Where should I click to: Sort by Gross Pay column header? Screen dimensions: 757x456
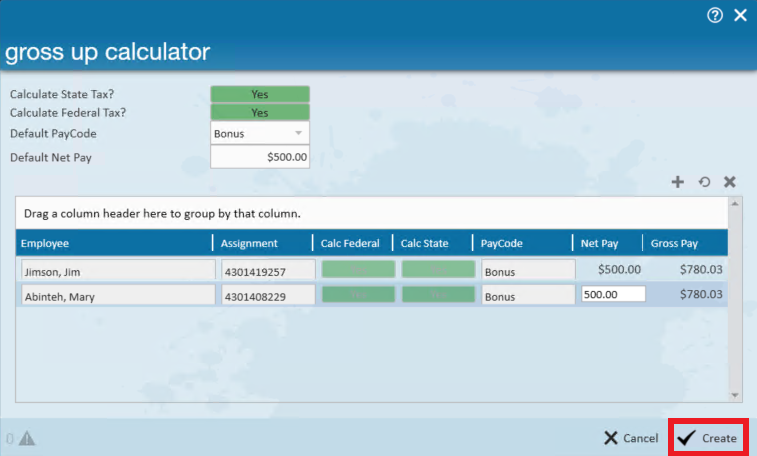pyautogui.click(x=685, y=243)
